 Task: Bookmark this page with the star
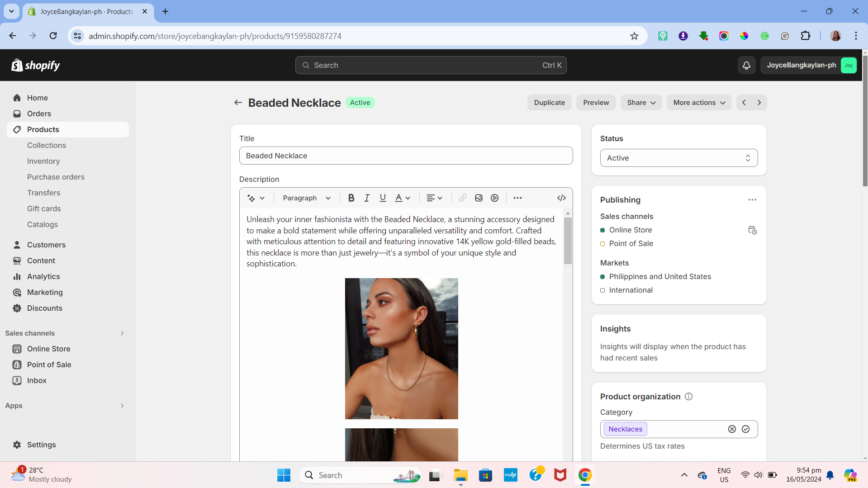634,36
